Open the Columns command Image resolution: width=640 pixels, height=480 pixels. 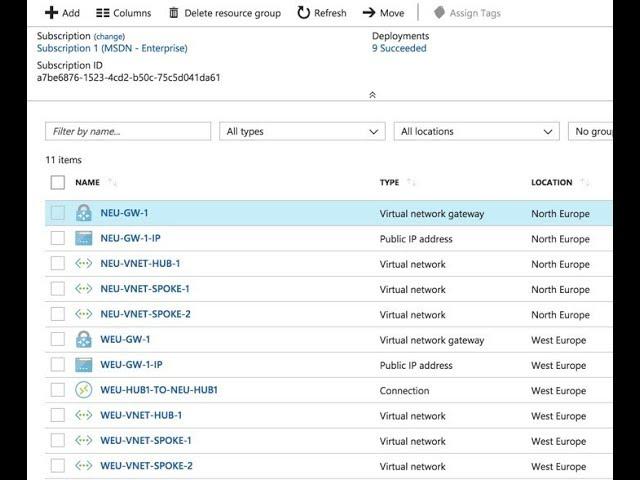pos(123,13)
